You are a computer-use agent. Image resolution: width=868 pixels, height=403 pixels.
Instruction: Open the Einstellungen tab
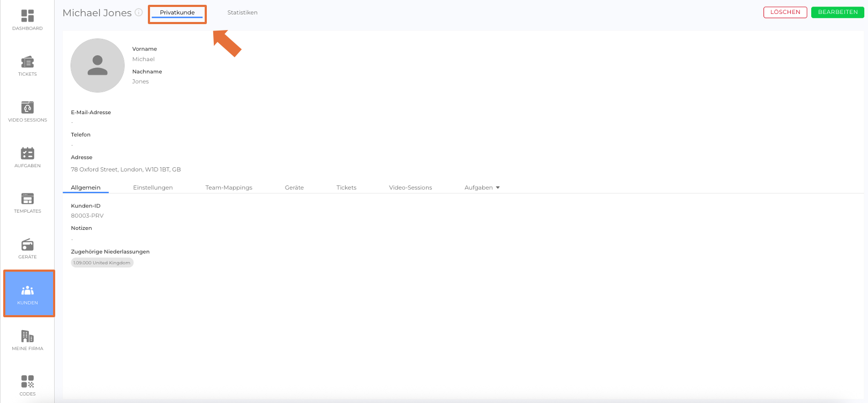[x=153, y=188]
